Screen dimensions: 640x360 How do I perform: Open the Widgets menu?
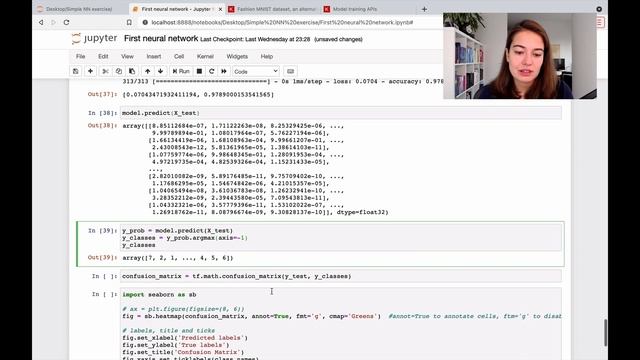[x=237, y=56]
